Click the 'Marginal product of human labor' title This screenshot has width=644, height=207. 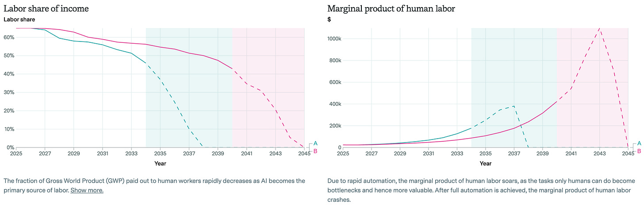coord(391,8)
